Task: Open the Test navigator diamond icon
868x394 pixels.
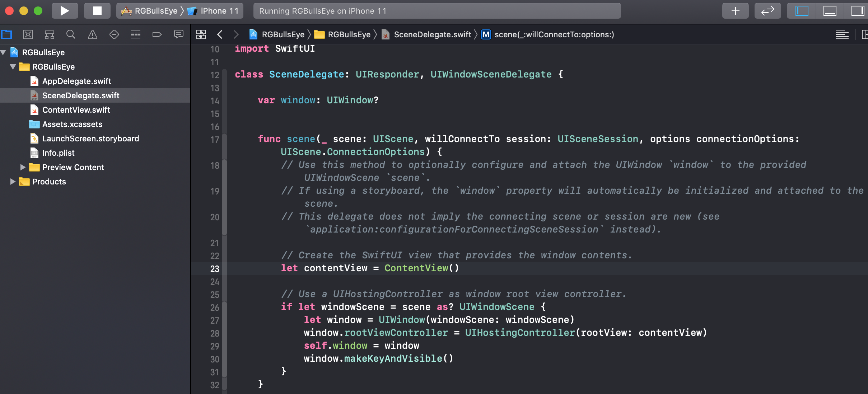Action: coord(114,34)
